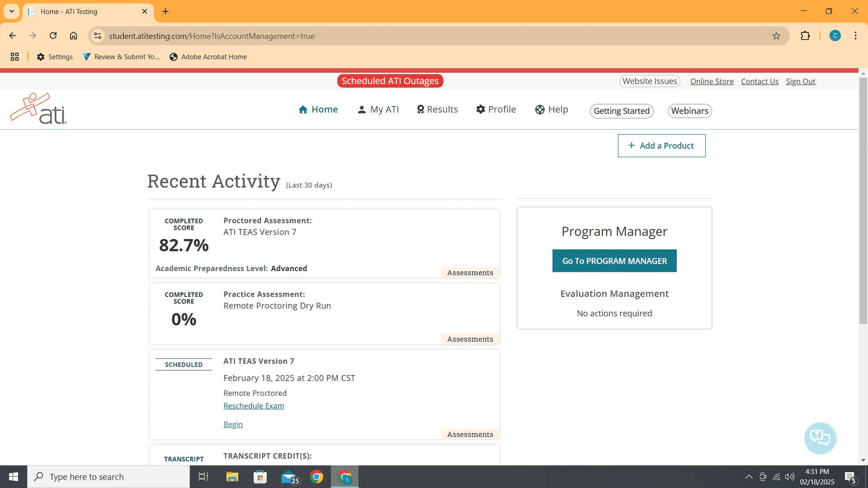868x488 pixels.
Task: Bookmark this page with the star icon
Action: pos(776,36)
